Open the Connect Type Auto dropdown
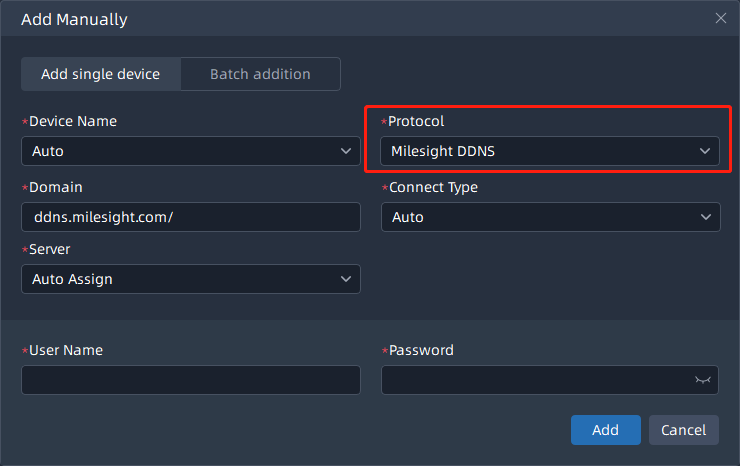This screenshot has width=740, height=466. (x=540, y=217)
